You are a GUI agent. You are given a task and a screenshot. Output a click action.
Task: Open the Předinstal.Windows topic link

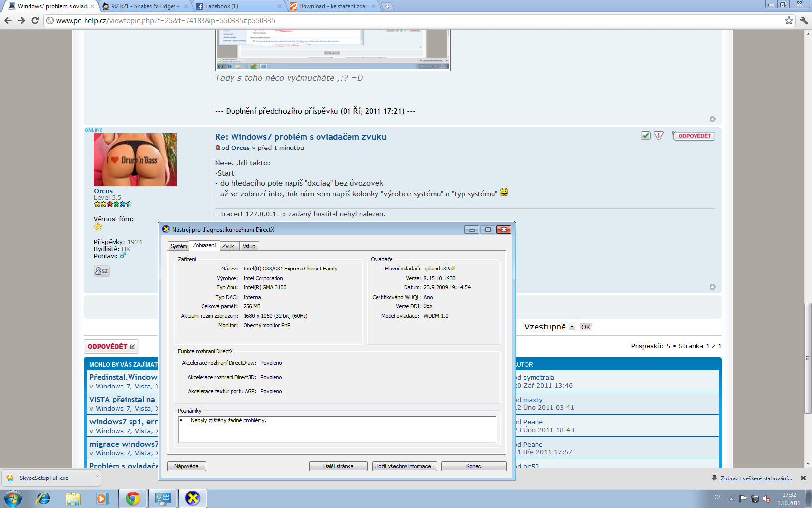tap(123, 377)
